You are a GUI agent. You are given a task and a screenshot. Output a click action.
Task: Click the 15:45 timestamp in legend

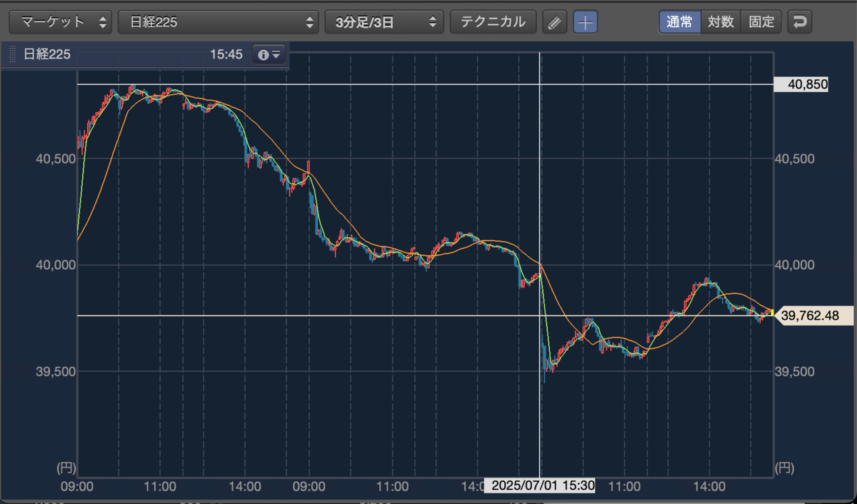click(226, 54)
